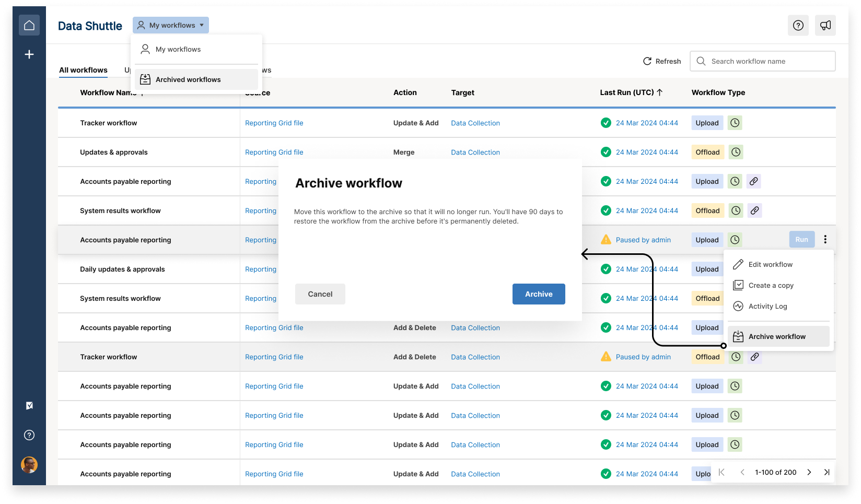Open the help icon in the top bar
The image size is (861, 504).
(798, 25)
